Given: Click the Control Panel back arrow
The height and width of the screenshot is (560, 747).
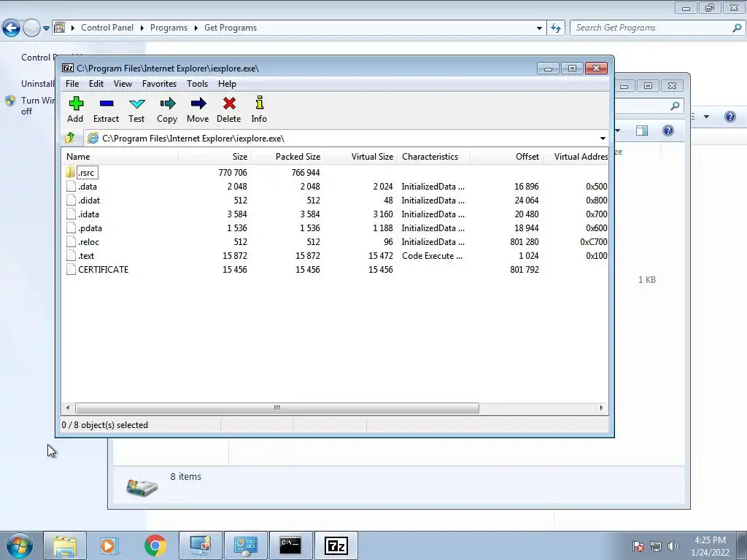Looking at the screenshot, I should coord(11,28).
